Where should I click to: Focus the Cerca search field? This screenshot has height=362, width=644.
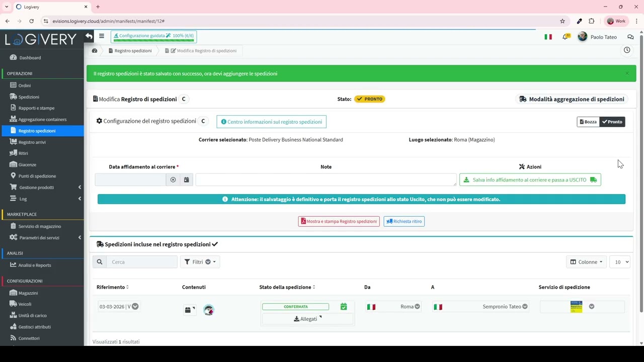click(142, 262)
